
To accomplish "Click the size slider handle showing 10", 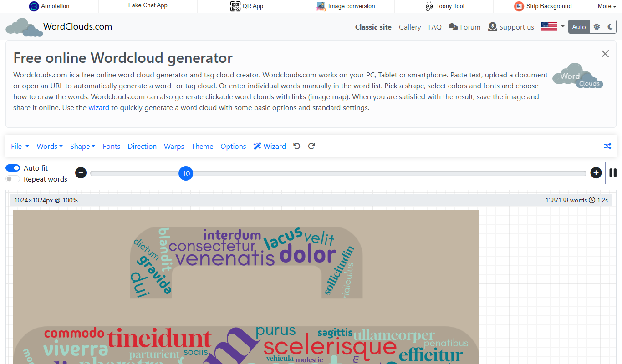I will tap(186, 173).
